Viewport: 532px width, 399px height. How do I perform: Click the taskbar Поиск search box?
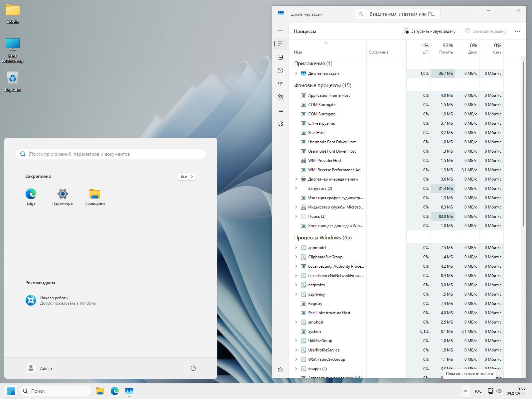pos(56,391)
